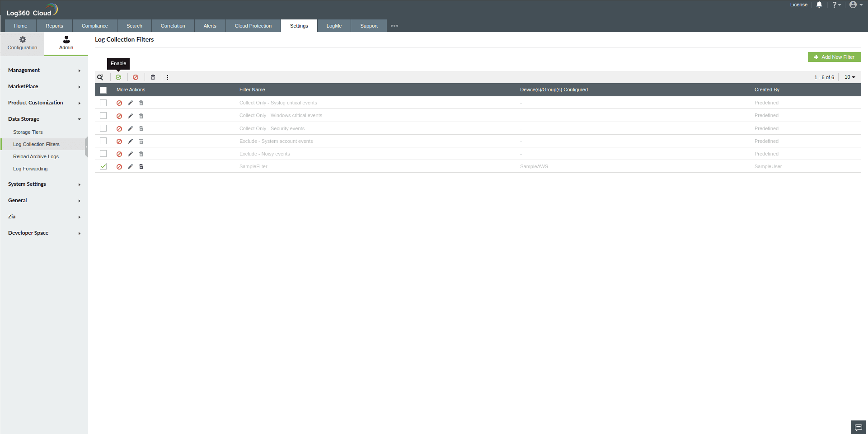The image size is (868, 434).
Task: Open the more options vertical ellipsis menu
Action: [x=168, y=77]
